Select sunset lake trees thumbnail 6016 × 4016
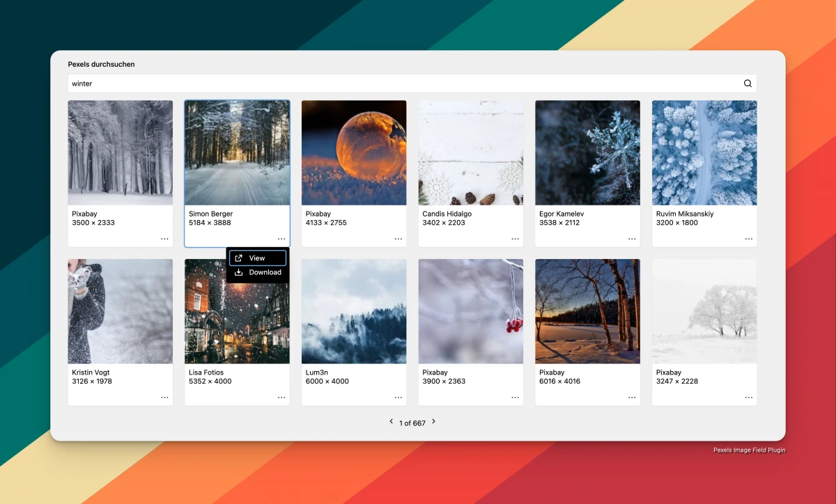 tap(587, 311)
